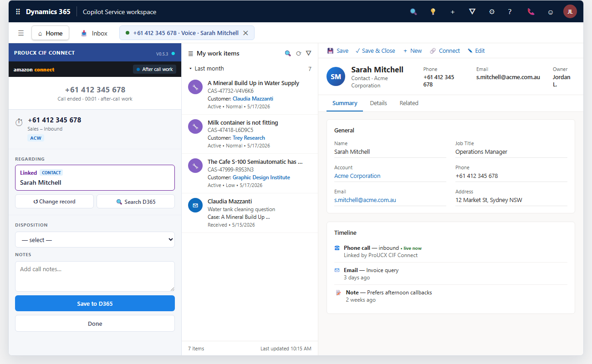Click the Change record button
The width and height of the screenshot is (592, 364).
click(54, 202)
